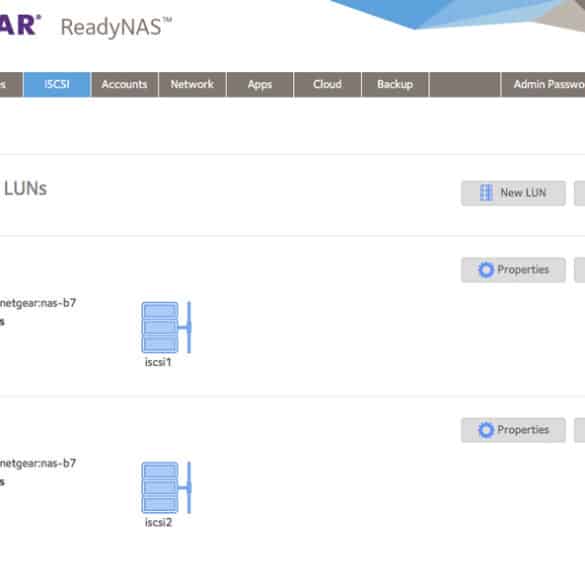Click the blank tab before Admin Password
This screenshot has width=585, height=585.
tap(465, 84)
